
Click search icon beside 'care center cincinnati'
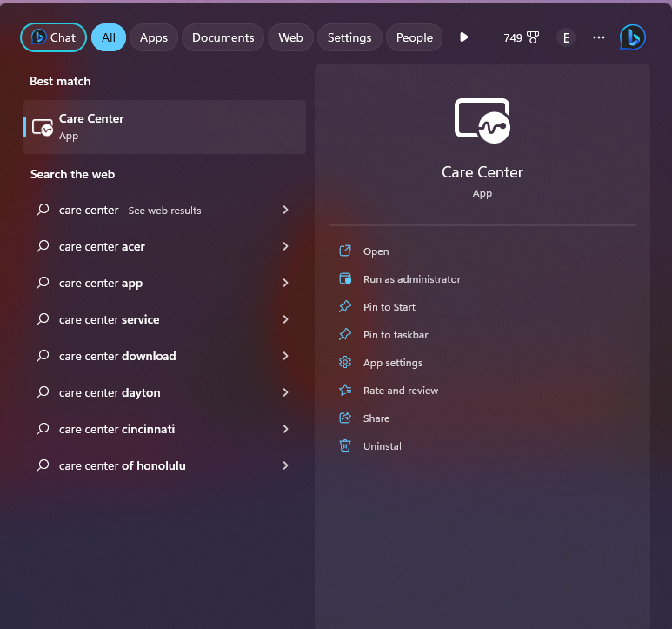pos(43,429)
